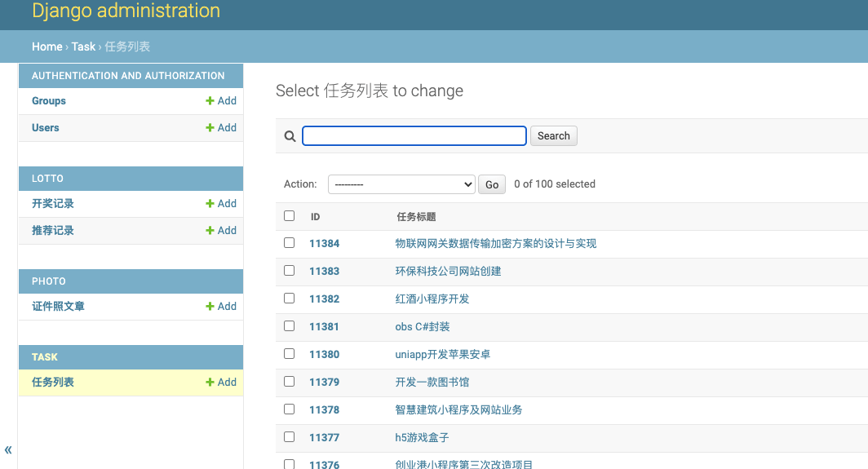868x469 pixels.
Task: Add a new 证件照文章 entry
Action: [x=221, y=306]
